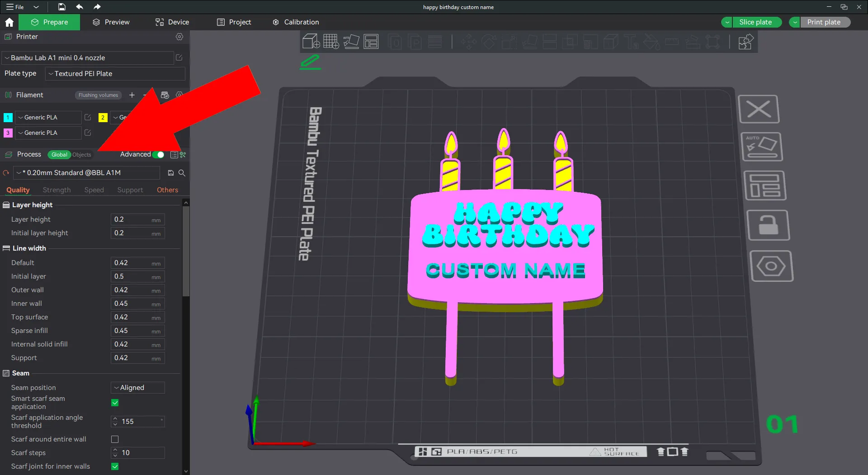Image resolution: width=868 pixels, height=475 pixels.
Task: Switch to the Project tab
Action: tap(234, 22)
